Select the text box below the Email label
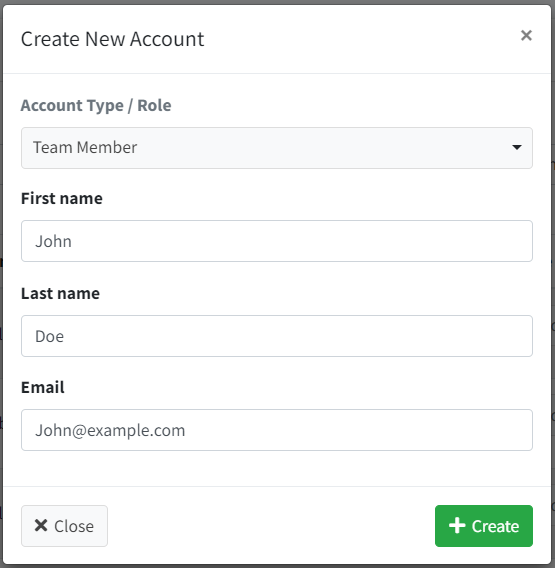This screenshot has width=555, height=568. (277, 430)
